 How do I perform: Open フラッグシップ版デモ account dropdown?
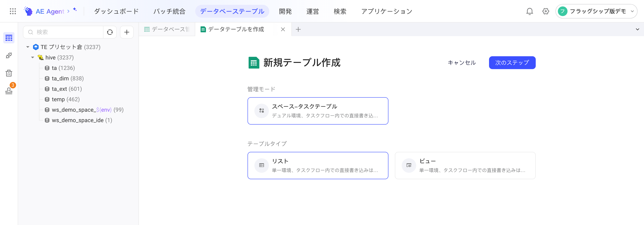pyautogui.click(x=596, y=11)
